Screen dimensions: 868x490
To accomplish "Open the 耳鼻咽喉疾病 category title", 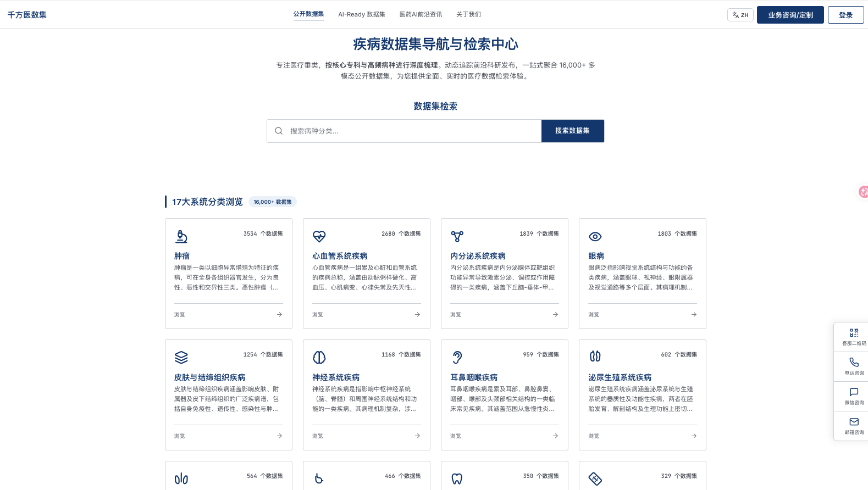I will pos(474,377).
